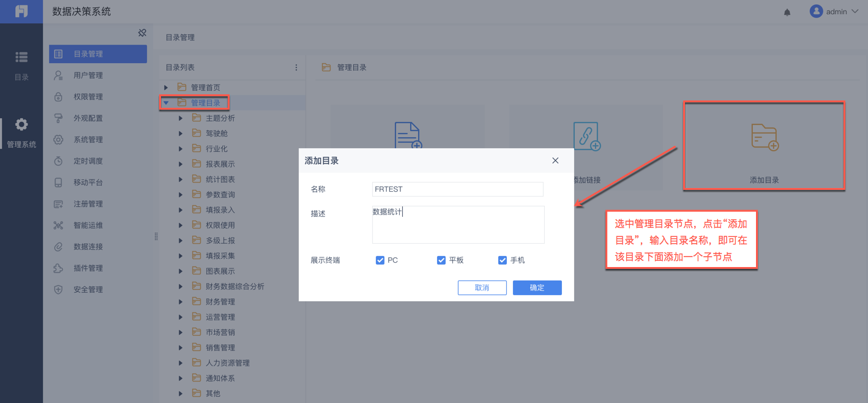Click the 描述 text area
This screenshot has width=868, height=403.
(458, 225)
